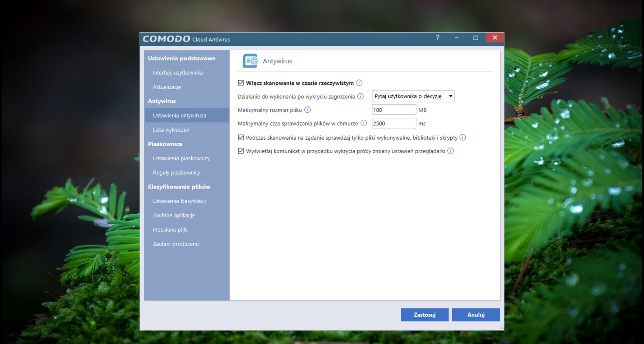Click the Antywirus settings header icon
The image size is (644, 344).
[x=250, y=61]
